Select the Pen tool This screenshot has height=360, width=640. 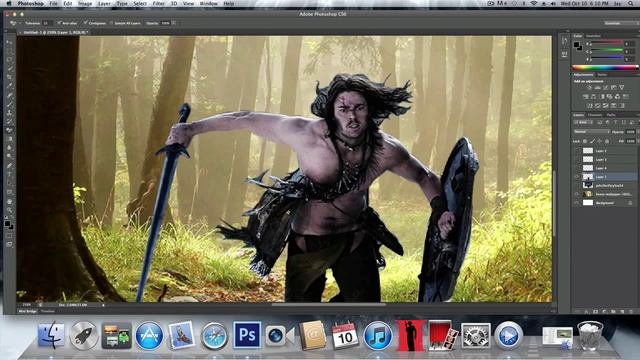(x=9, y=165)
